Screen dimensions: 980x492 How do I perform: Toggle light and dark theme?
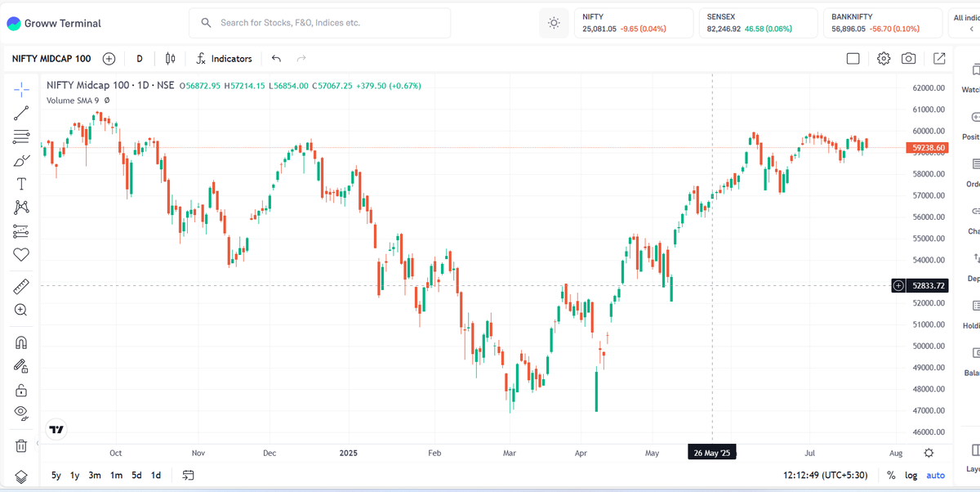(554, 23)
